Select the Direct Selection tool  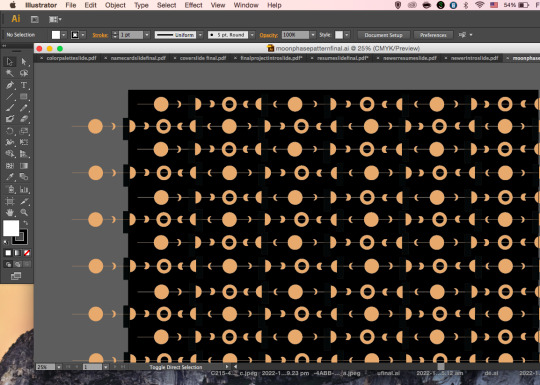[x=24, y=62]
